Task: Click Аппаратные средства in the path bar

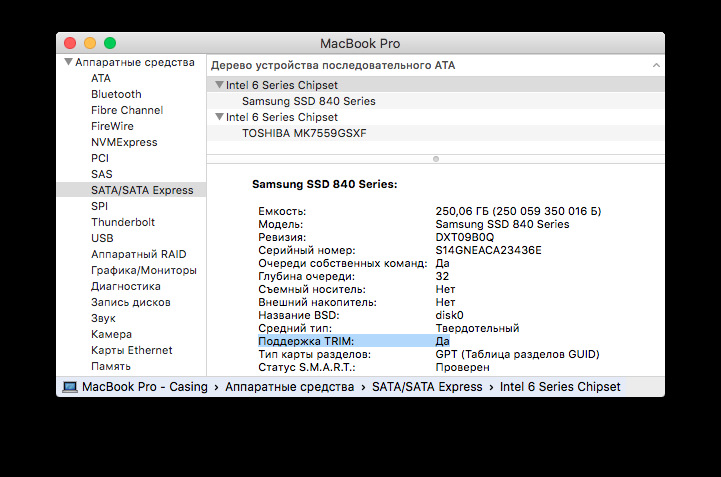Action: click(x=289, y=387)
